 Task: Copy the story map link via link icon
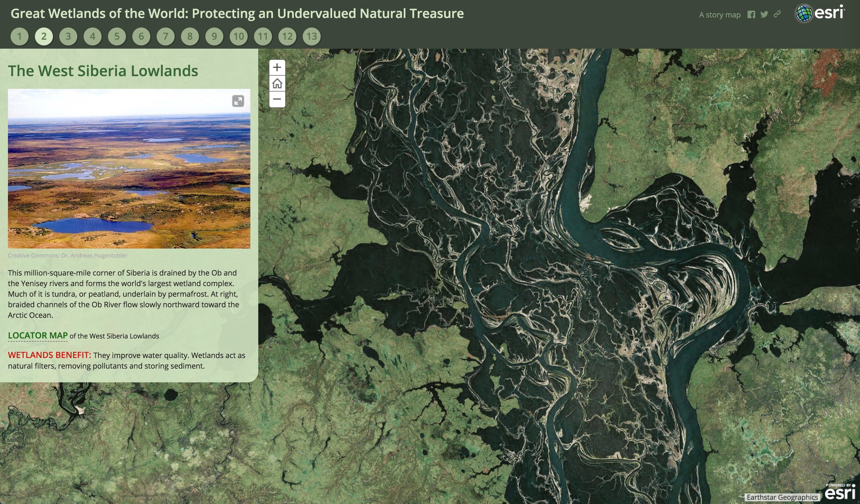click(x=777, y=15)
